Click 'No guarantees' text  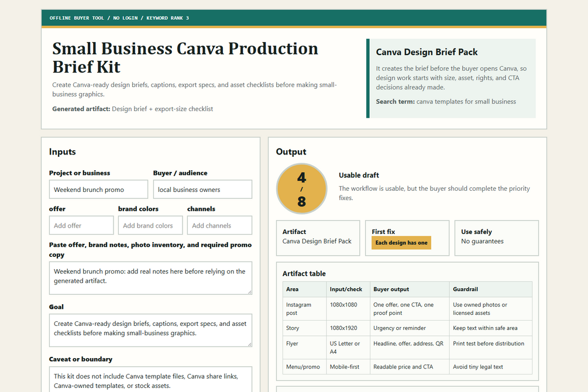point(482,241)
